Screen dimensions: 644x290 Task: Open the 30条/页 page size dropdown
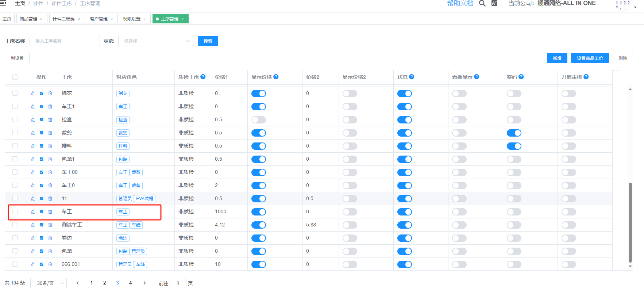click(x=49, y=283)
